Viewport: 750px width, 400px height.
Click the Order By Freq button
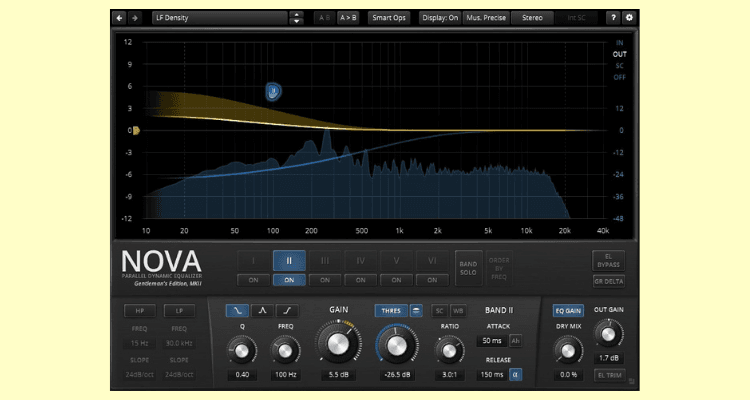click(x=499, y=268)
